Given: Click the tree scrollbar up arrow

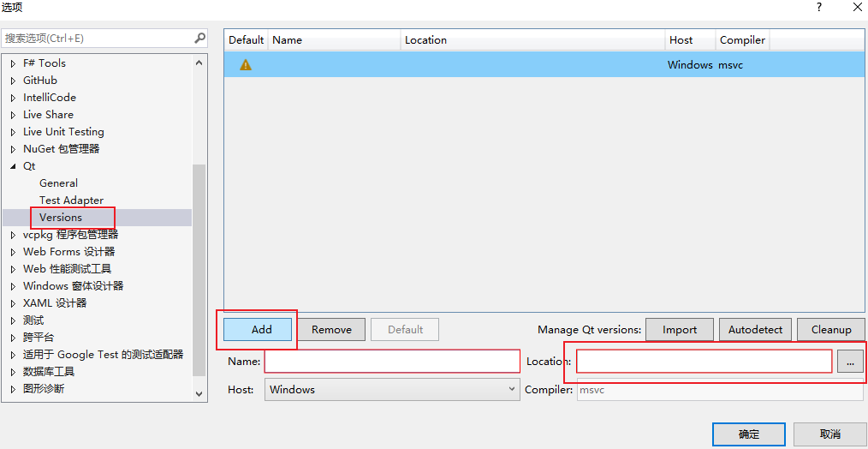Looking at the screenshot, I should (x=199, y=63).
